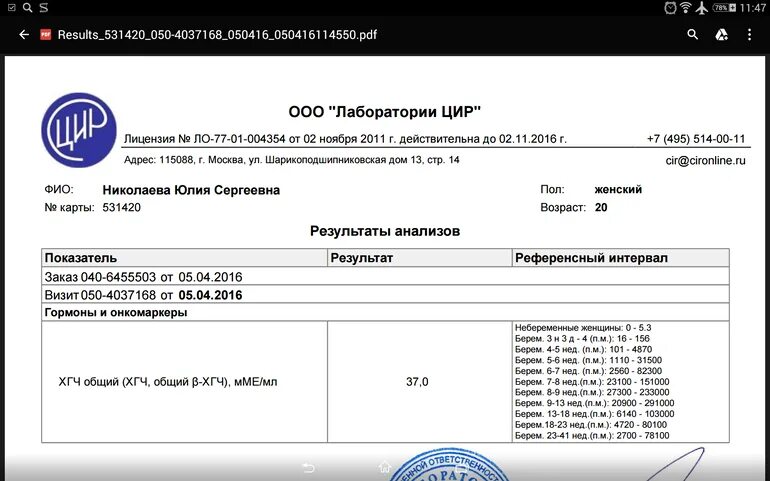Viewport: 770px width, 481px height.
Task: Tap the line Берем. 9-13 нед.: 20900 - 291000
Action: pyautogui.click(x=594, y=403)
